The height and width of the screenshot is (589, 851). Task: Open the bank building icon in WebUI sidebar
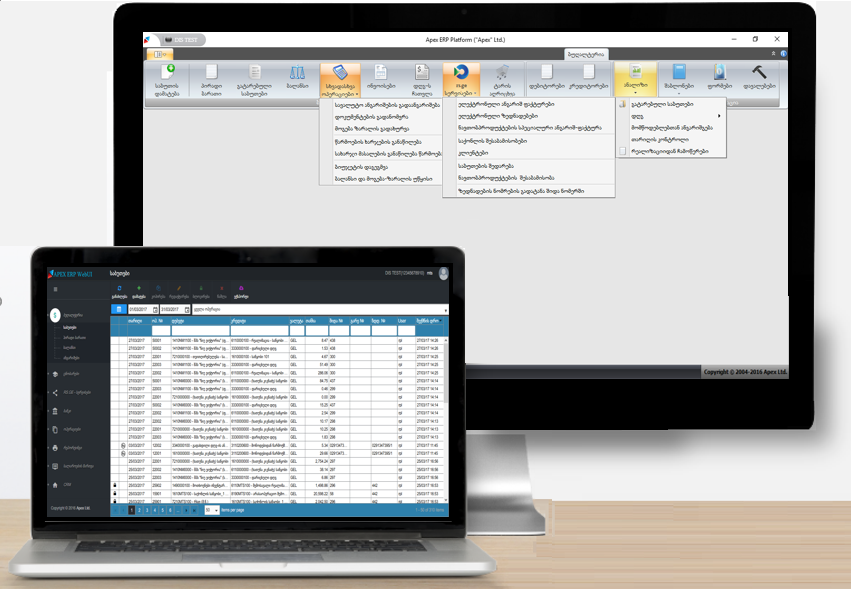[55, 411]
